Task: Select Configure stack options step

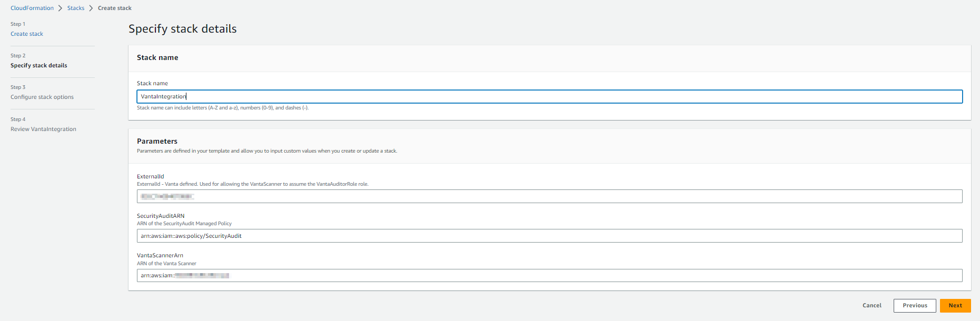Action: pos(42,97)
